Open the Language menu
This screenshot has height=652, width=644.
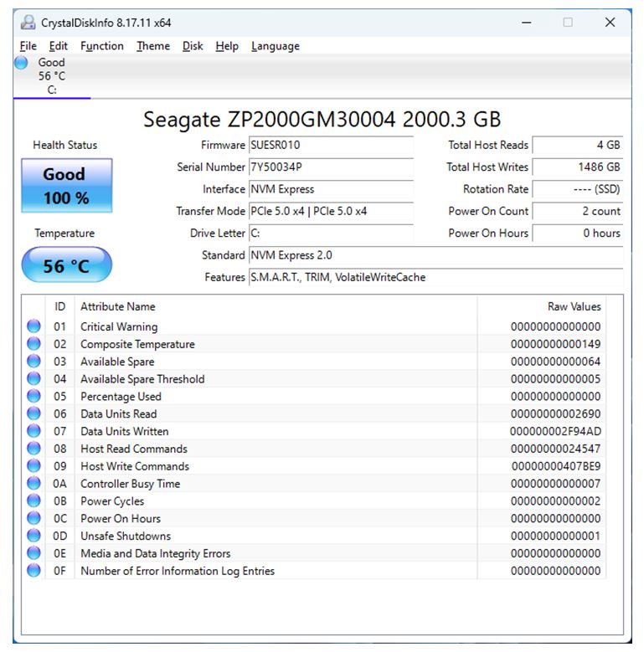point(276,46)
